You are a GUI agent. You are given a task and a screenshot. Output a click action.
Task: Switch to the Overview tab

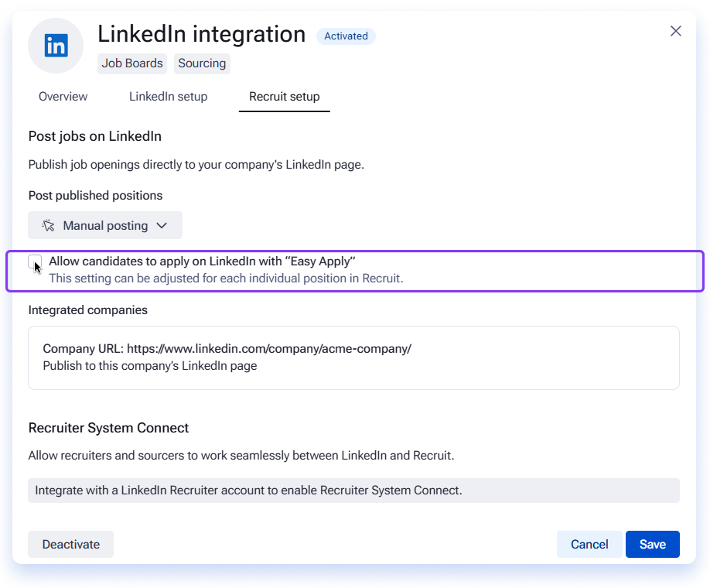tap(63, 97)
